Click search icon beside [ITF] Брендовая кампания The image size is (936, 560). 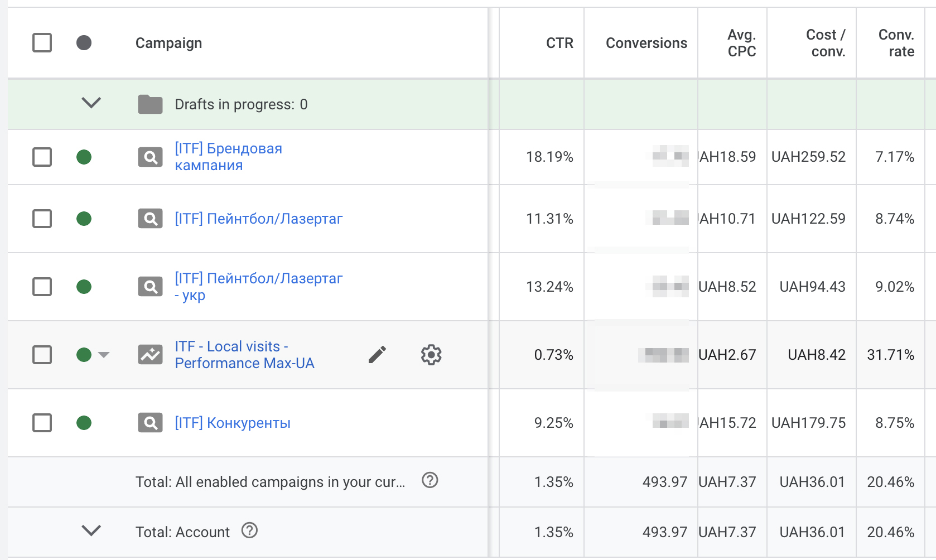click(x=150, y=157)
